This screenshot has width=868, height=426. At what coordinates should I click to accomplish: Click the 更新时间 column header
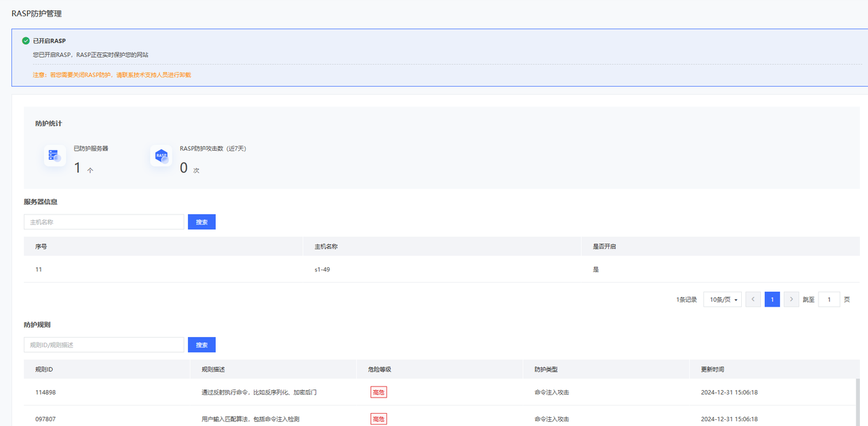tap(712, 369)
